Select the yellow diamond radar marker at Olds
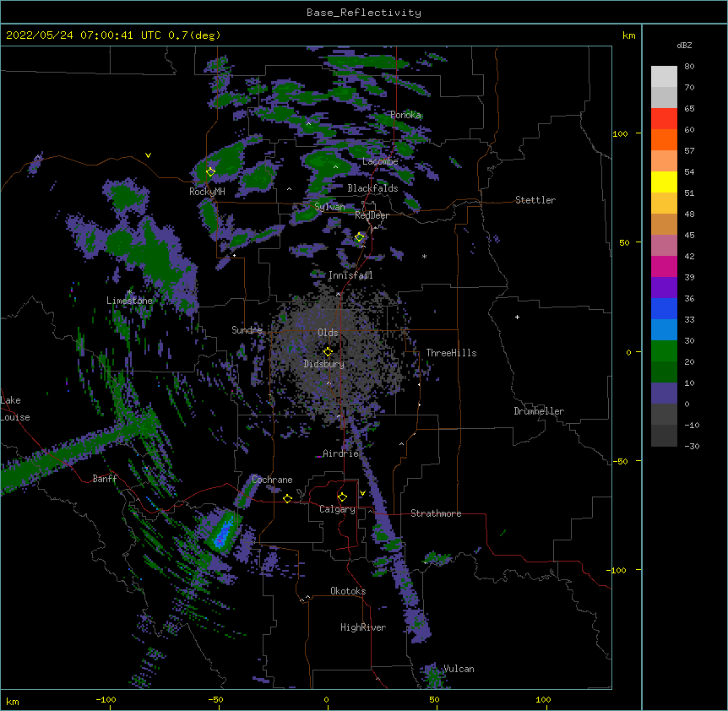 tap(328, 352)
